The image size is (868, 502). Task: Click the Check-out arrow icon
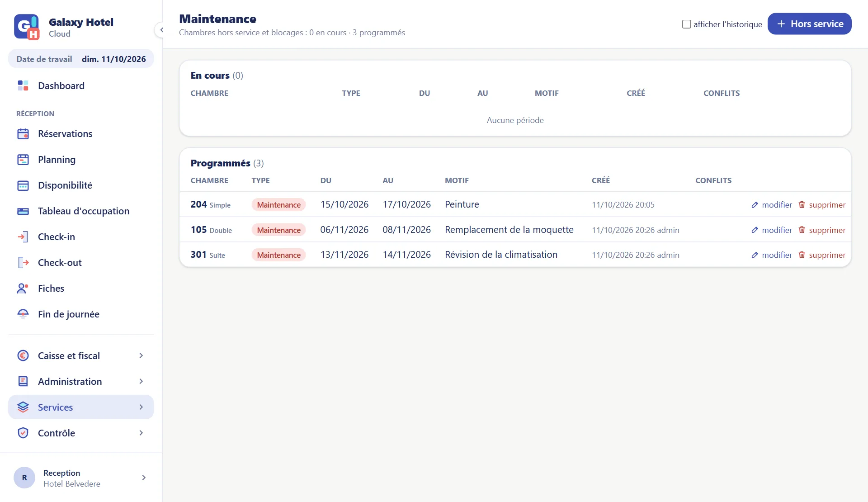pos(23,263)
